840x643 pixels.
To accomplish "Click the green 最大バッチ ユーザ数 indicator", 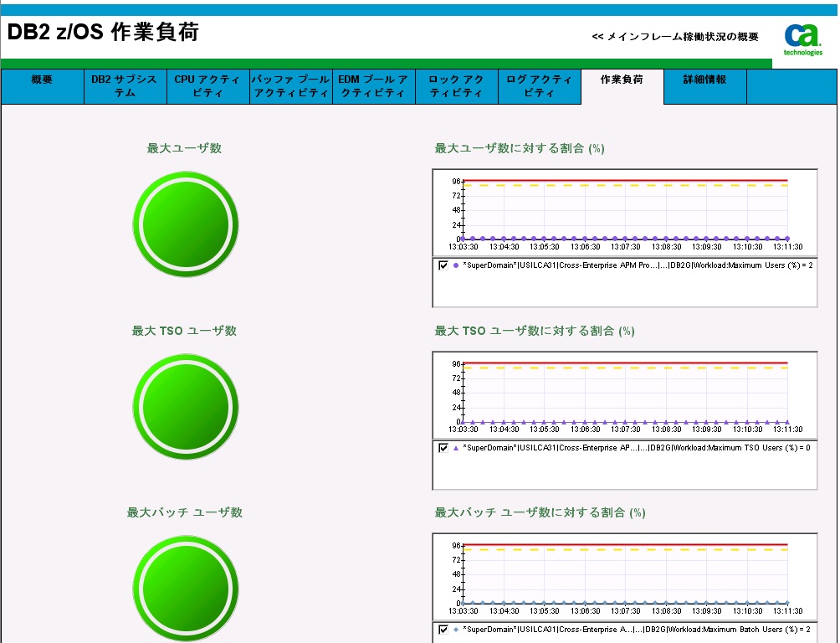I will 185,588.
